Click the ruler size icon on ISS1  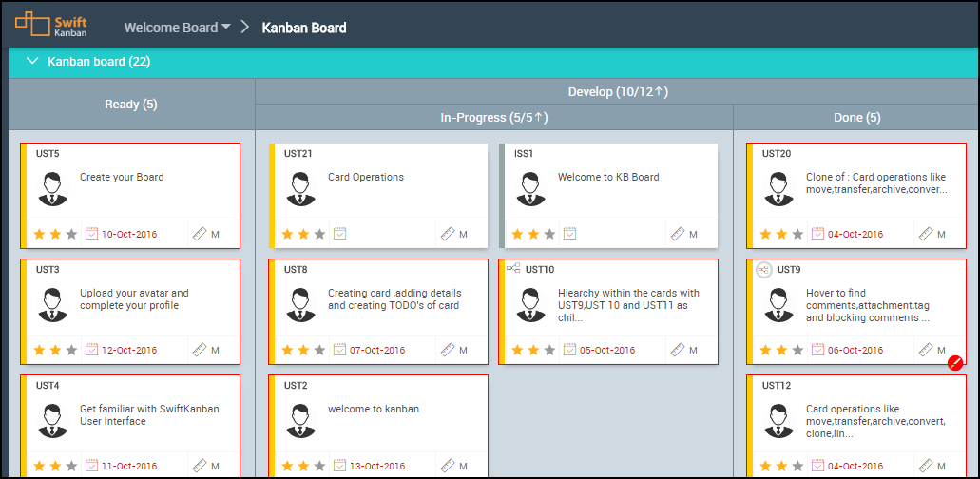pyautogui.click(x=677, y=234)
